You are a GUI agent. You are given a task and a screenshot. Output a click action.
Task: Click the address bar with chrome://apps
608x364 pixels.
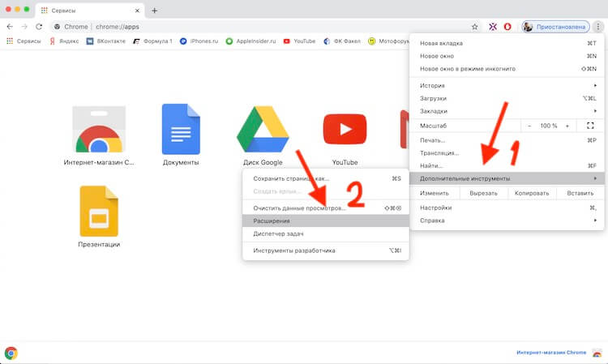266,27
